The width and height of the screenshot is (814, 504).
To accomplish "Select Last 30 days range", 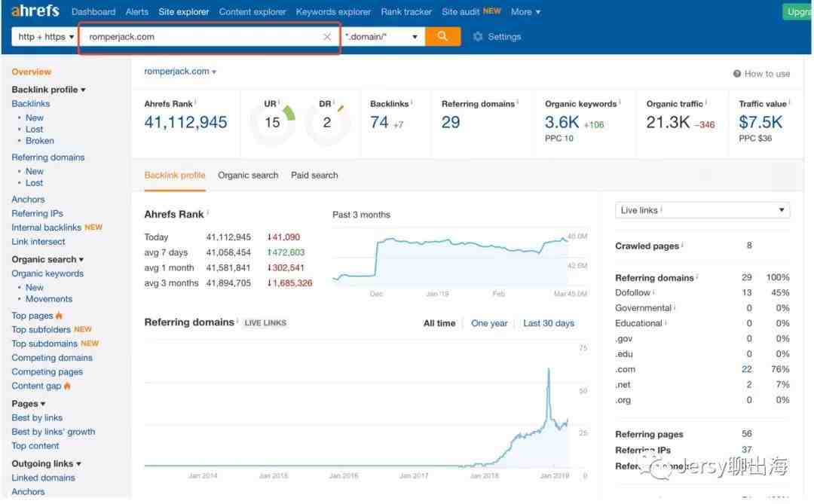I will coord(549,323).
